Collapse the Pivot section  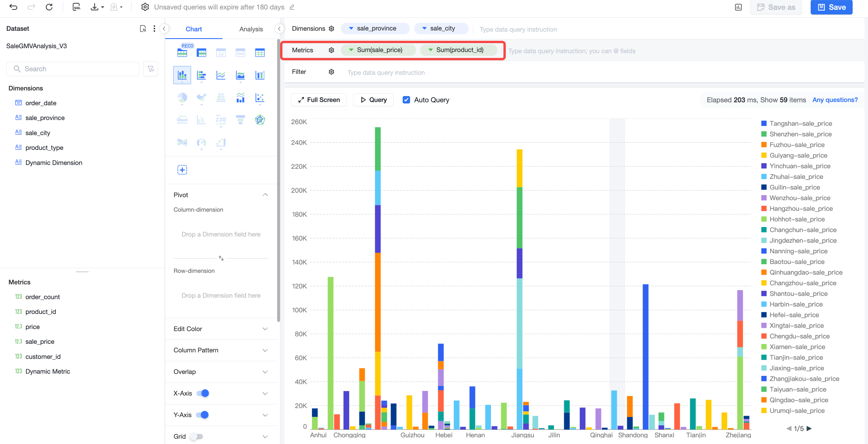click(265, 195)
